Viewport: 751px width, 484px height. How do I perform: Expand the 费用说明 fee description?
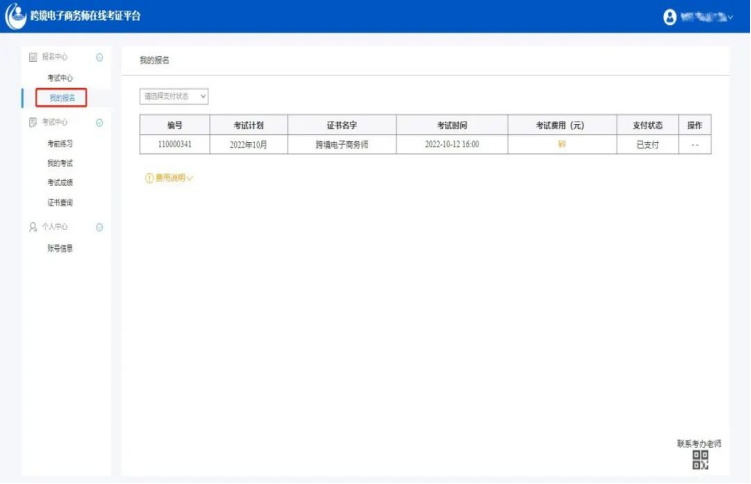point(172,178)
